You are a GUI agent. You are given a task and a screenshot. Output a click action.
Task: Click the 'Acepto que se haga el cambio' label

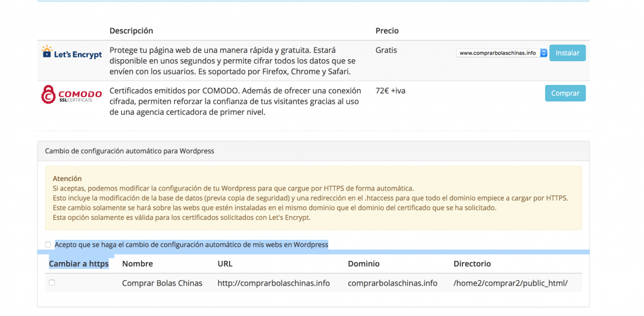(x=191, y=244)
